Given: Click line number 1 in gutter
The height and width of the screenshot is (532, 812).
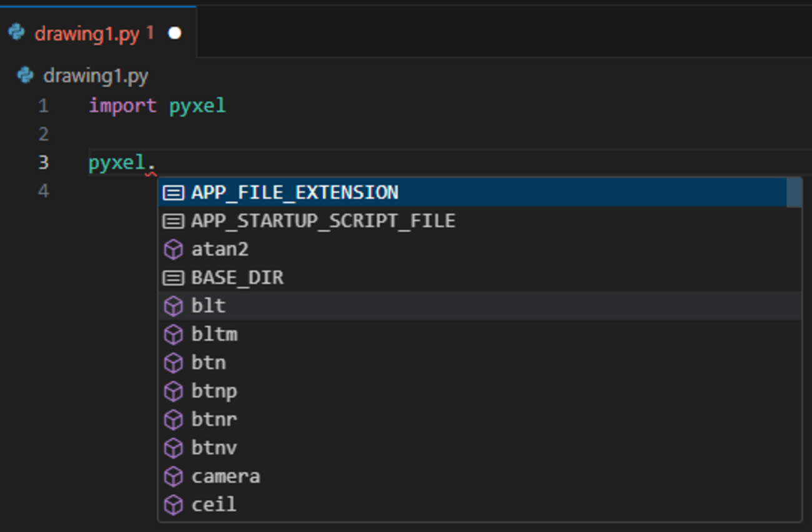Looking at the screenshot, I should [x=43, y=106].
